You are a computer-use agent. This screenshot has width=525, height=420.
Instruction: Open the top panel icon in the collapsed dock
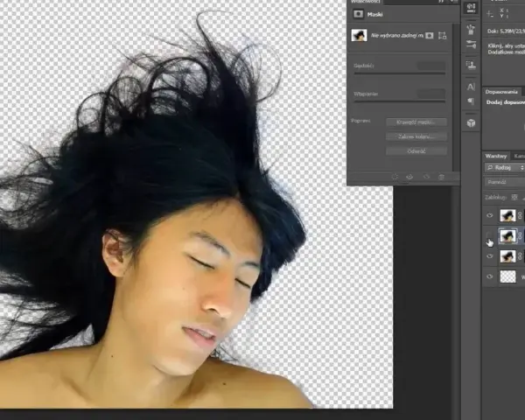(471, 7)
